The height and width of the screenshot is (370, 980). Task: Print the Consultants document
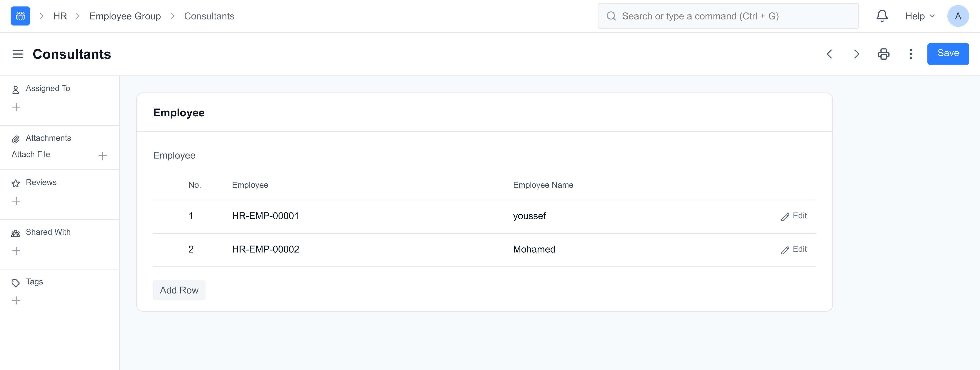tap(883, 54)
